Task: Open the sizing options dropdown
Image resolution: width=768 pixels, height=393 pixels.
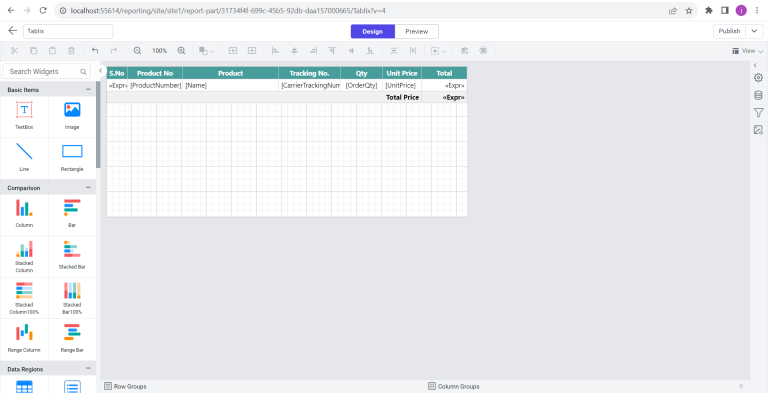Action: [x=438, y=50]
